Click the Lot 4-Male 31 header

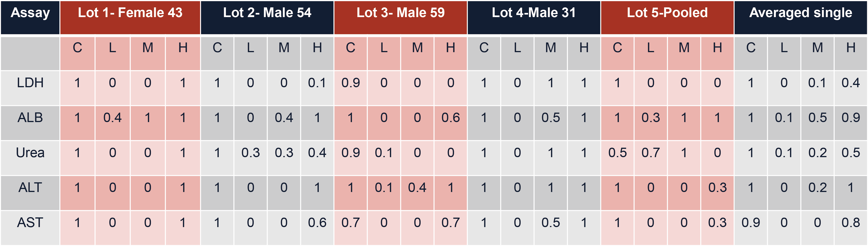click(534, 13)
